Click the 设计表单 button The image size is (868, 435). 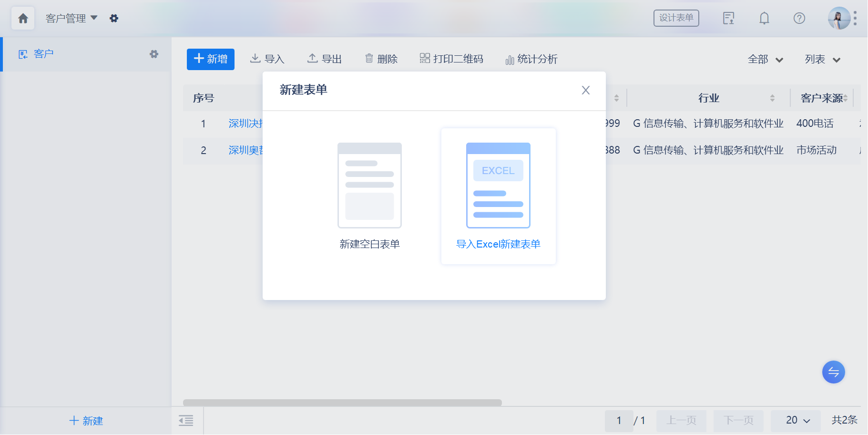676,18
